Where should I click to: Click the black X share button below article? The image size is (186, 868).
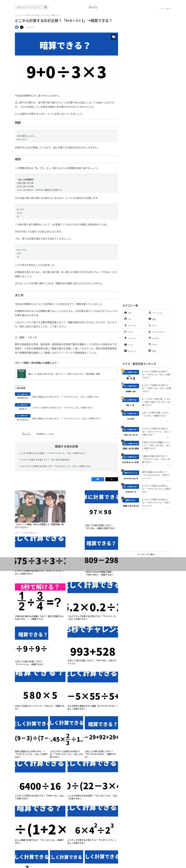click(112, 479)
